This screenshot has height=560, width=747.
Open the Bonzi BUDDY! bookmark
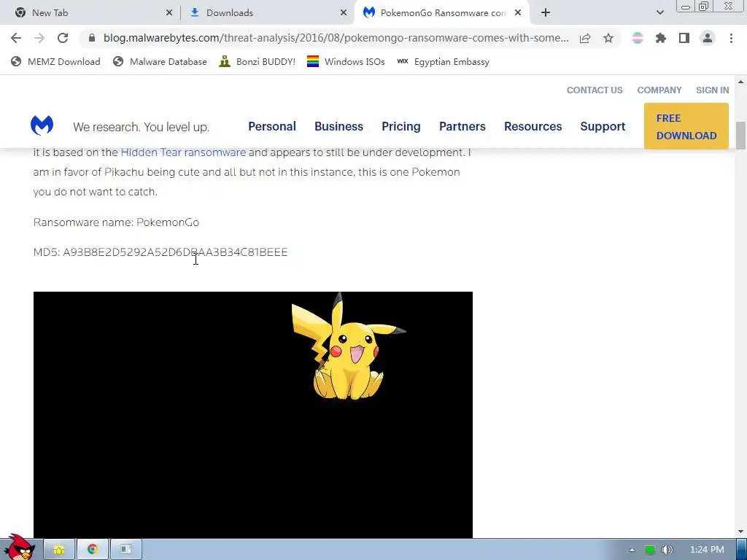click(x=258, y=62)
